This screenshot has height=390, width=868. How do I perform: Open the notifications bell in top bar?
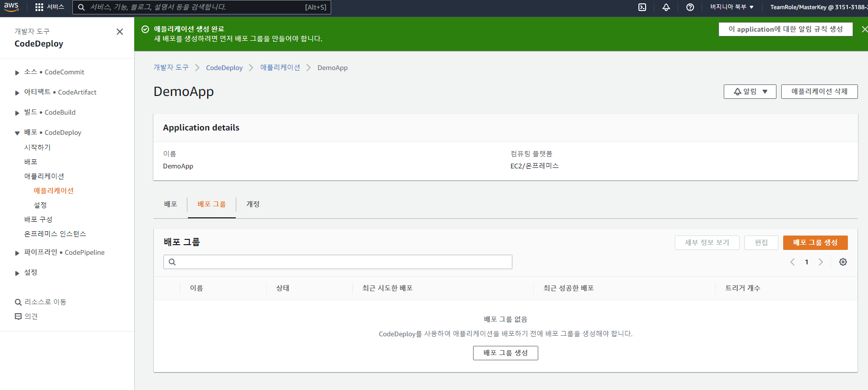[x=666, y=7]
